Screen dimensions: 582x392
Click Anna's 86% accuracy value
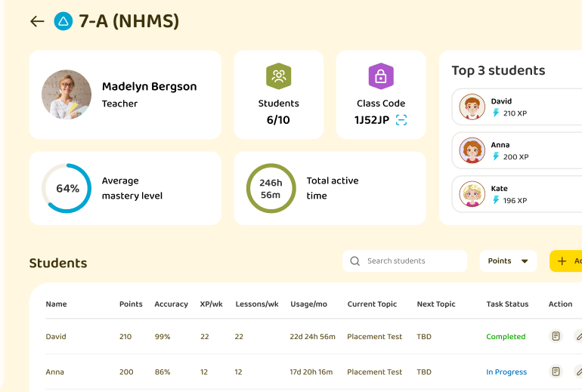pos(163,372)
